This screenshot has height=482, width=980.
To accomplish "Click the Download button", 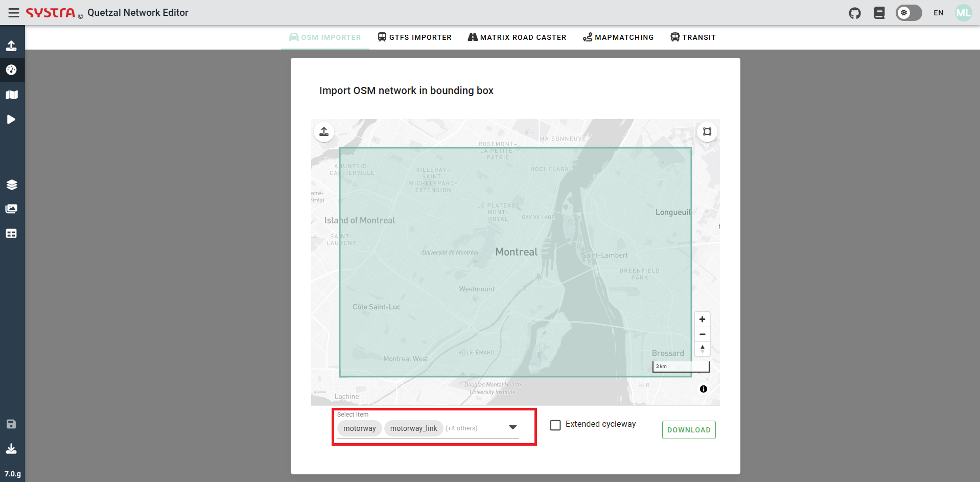I will coord(689,430).
